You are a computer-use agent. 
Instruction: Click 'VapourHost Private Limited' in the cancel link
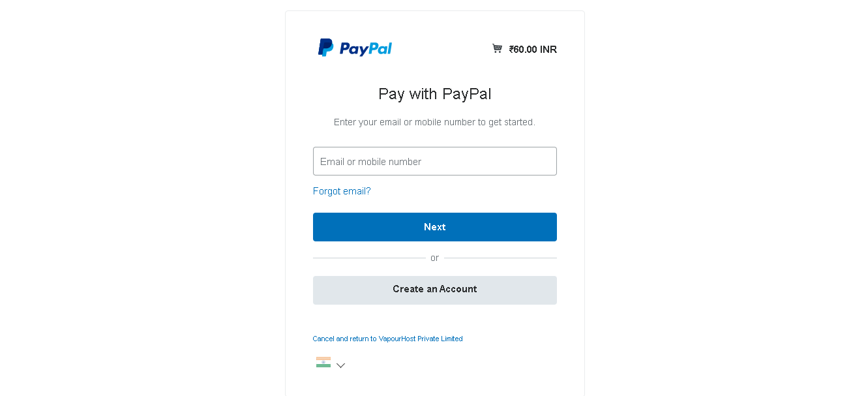(421, 339)
